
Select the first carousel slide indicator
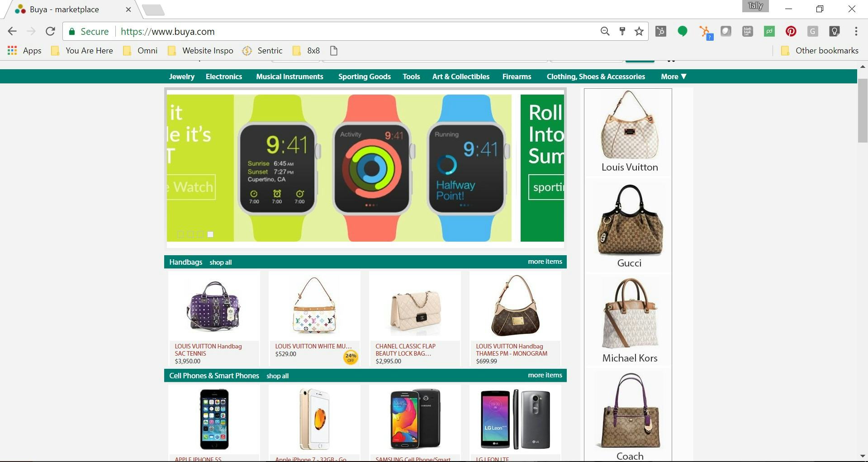180,234
